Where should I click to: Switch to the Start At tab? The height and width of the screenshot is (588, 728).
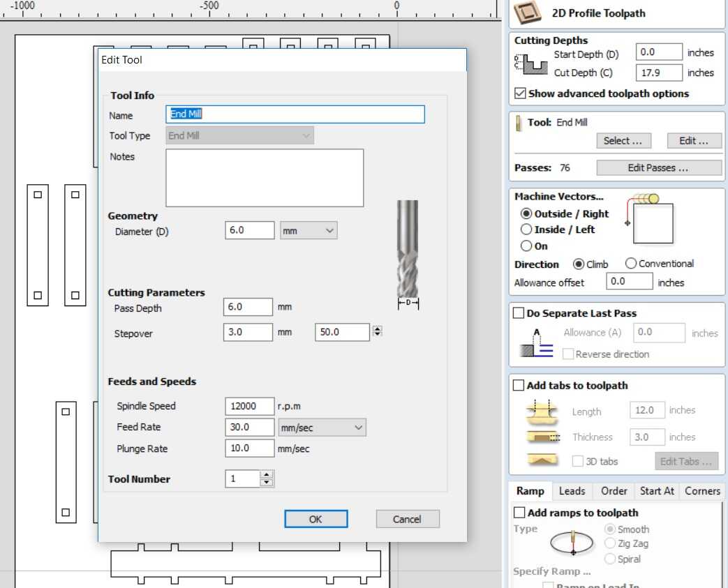click(x=657, y=490)
